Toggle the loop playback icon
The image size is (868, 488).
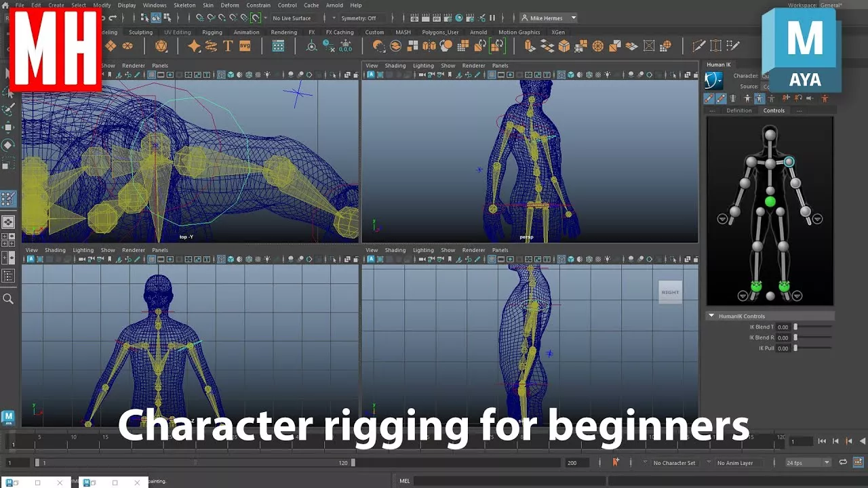(843, 462)
